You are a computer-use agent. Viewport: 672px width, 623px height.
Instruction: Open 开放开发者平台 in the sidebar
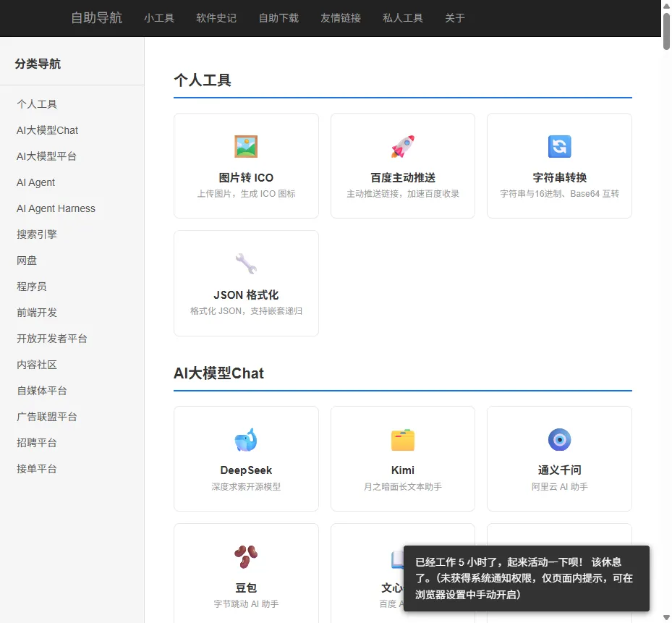pyautogui.click(x=52, y=339)
